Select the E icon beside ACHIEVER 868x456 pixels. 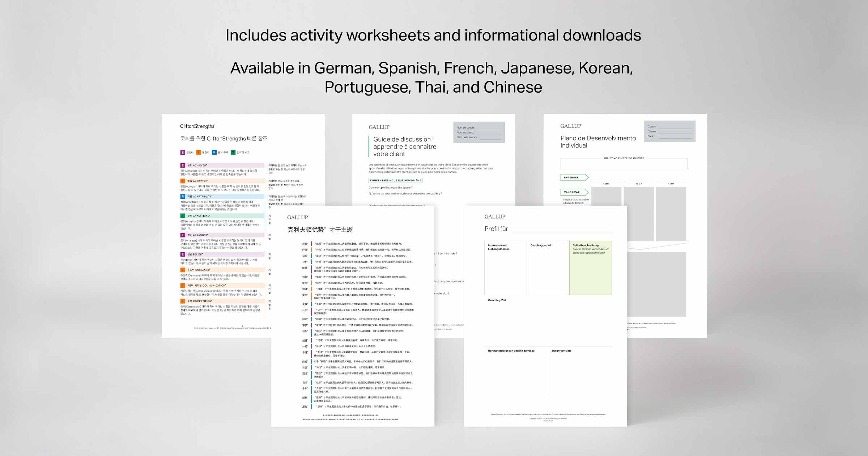tap(183, 165)
